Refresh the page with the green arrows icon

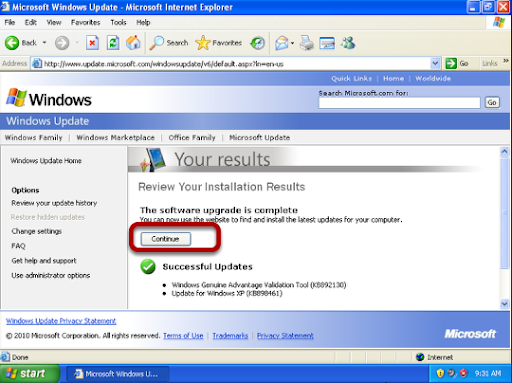pos(113,43)
